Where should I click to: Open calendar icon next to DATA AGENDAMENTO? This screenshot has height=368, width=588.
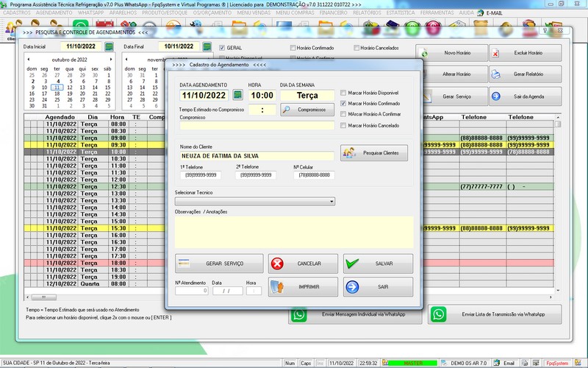click(x=237, y=95)
